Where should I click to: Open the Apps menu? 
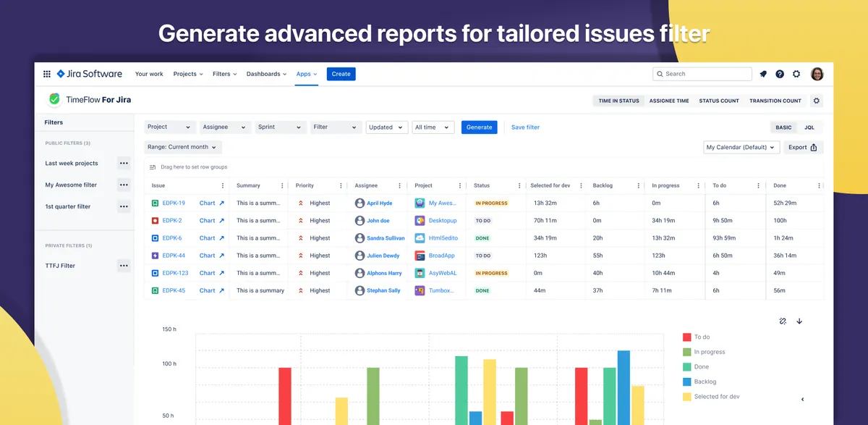point(307,74)
